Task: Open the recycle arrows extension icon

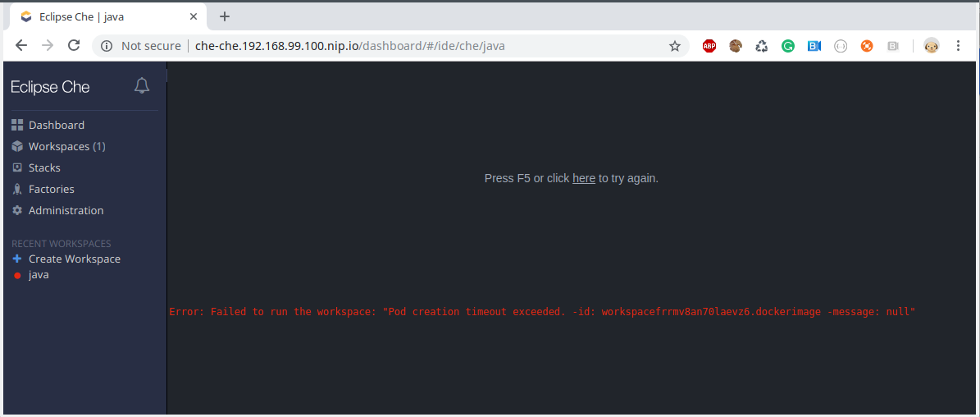Action: [x=761, y=46]
